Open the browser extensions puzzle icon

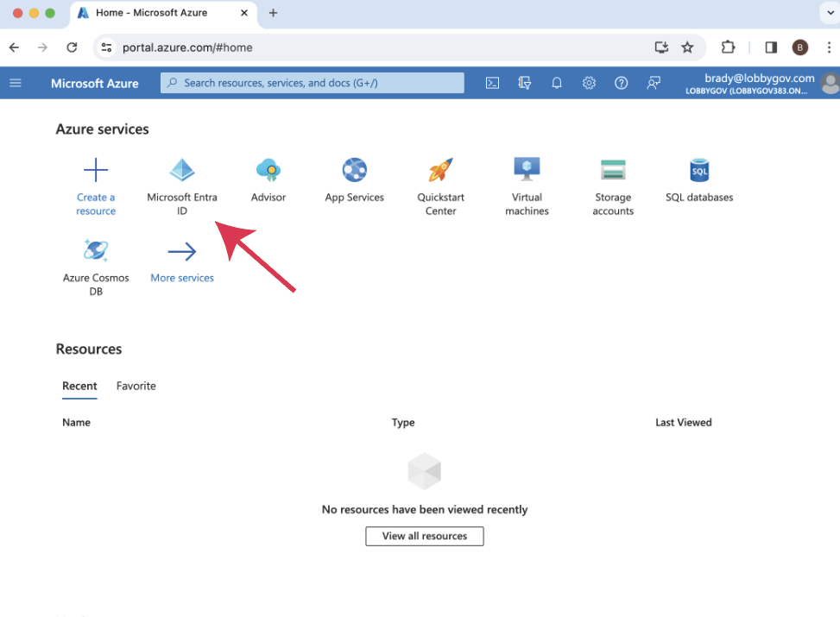coord(728,47)
